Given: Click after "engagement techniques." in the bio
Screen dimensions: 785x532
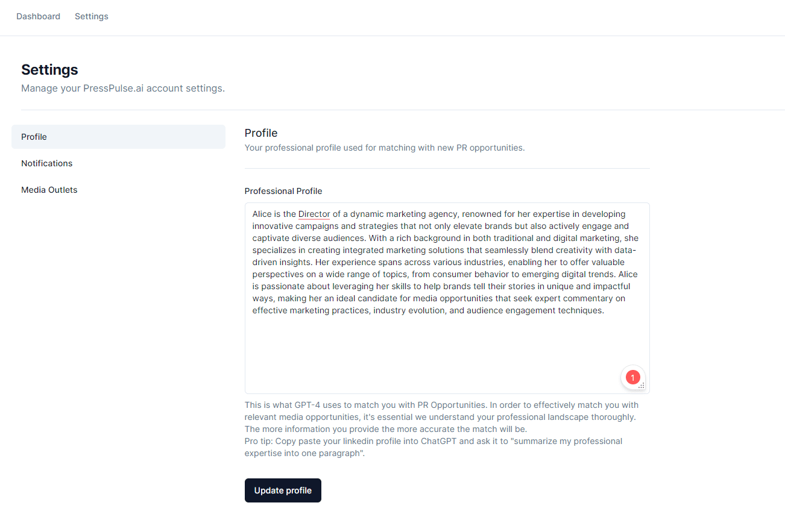Looking at the screenshot, I should [x=605, y=310].
